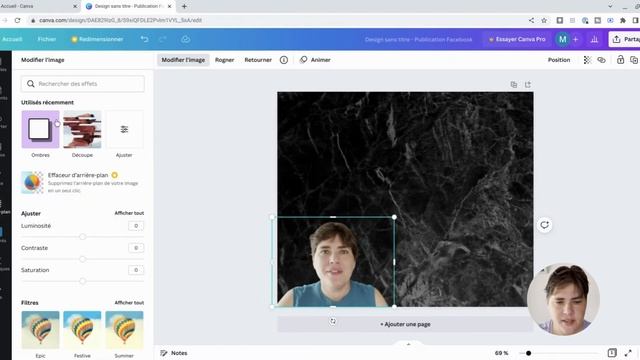This screenshot has height=360, width=640.
Task: Click the rotate handle below selected image
Action: [333, 321]
